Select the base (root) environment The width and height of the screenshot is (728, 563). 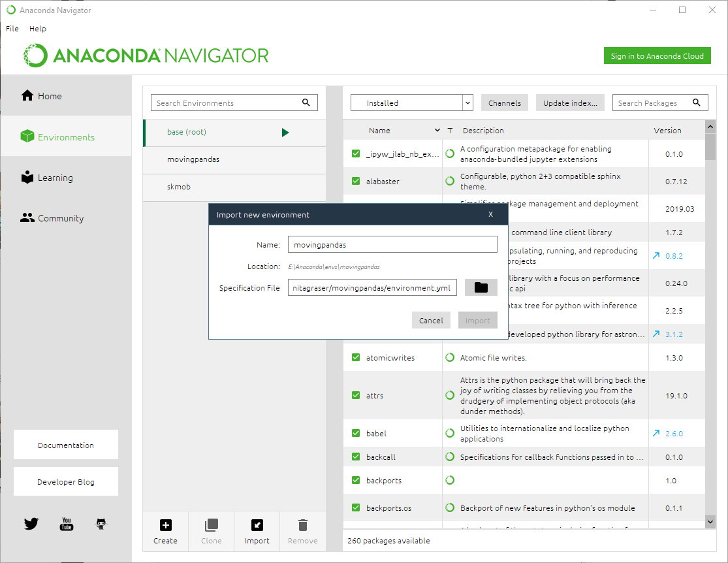[234, 133]
